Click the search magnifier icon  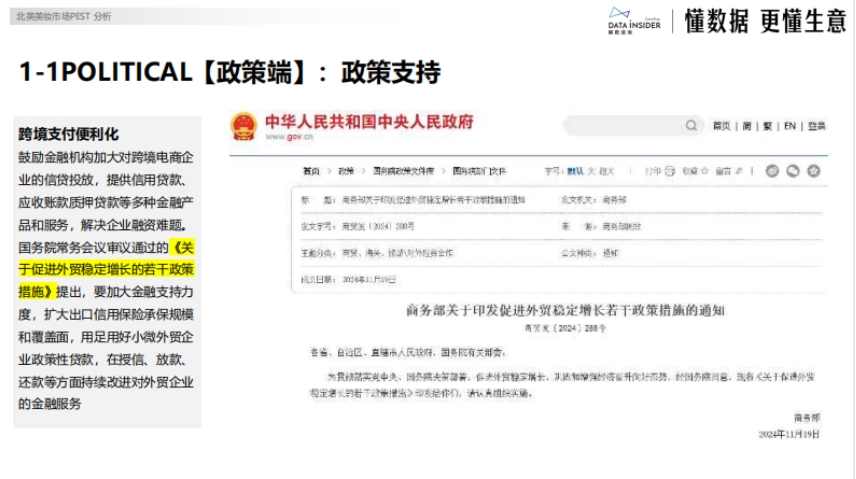pos(691,126)
